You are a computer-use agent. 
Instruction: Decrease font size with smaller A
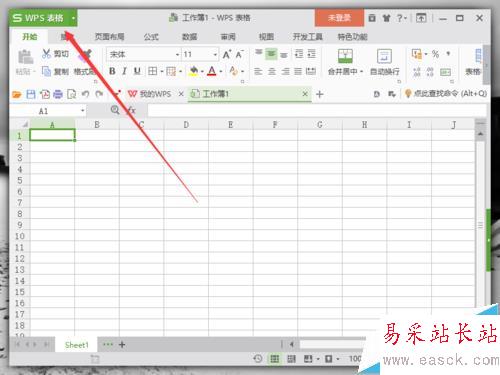239,54
